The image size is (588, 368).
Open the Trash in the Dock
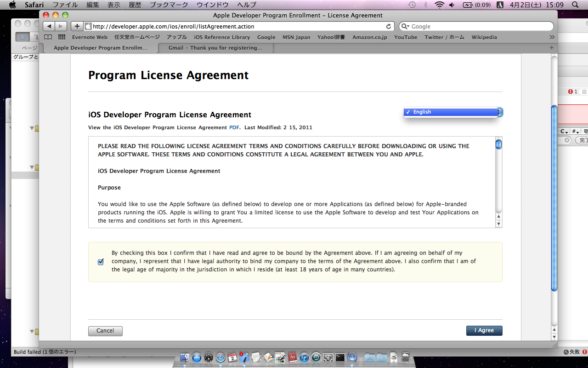pyautogui.click(x=405, y=357)
